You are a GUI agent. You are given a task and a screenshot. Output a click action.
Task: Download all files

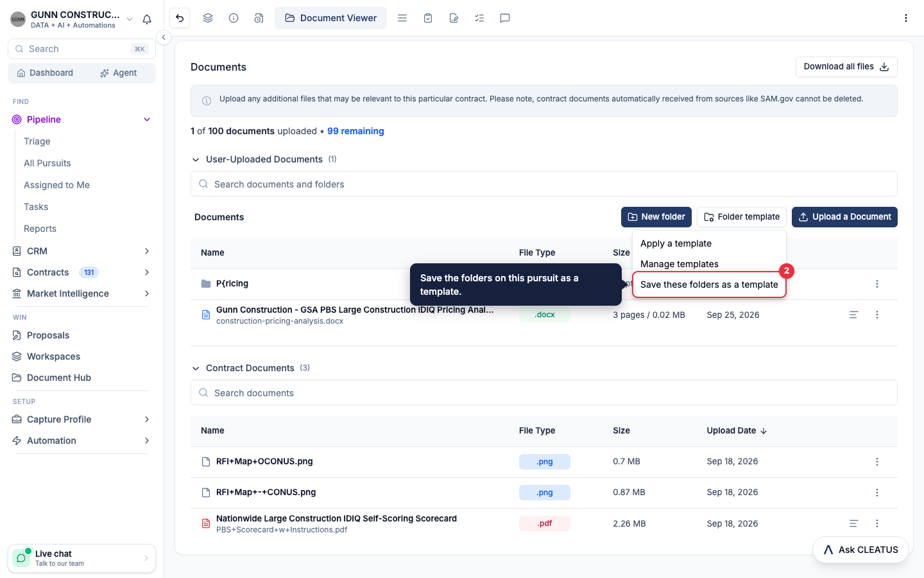click(846, 67)
